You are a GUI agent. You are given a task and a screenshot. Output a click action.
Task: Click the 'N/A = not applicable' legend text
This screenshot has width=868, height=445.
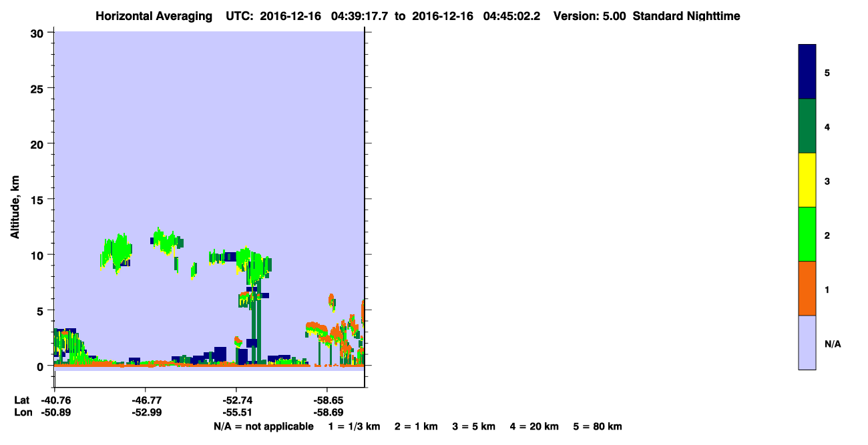point(264,427)
